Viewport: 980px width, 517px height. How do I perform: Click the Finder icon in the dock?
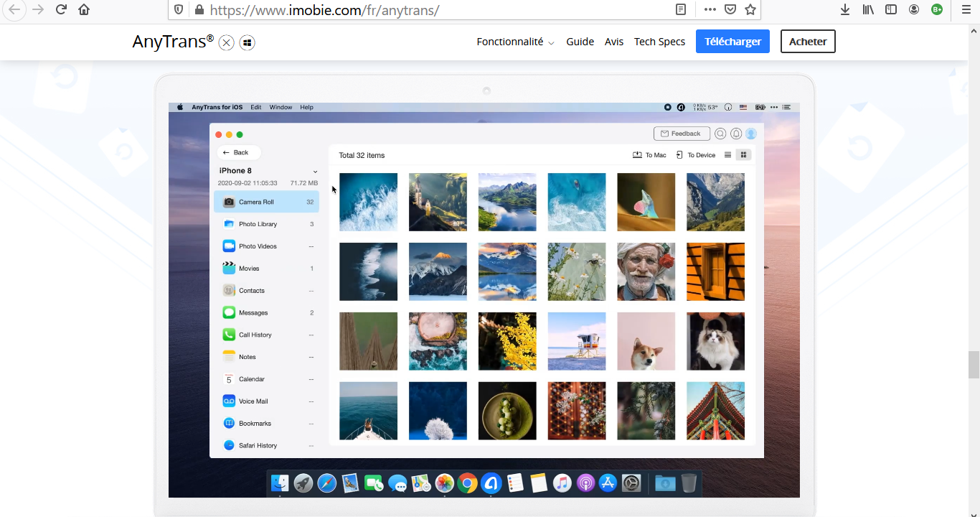[x=280, y=483]
